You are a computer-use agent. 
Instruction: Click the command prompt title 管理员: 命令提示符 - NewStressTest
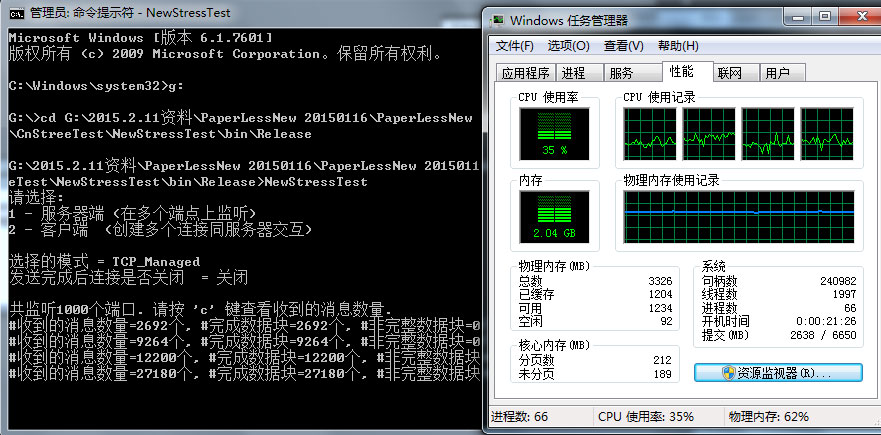pos(130,12)
